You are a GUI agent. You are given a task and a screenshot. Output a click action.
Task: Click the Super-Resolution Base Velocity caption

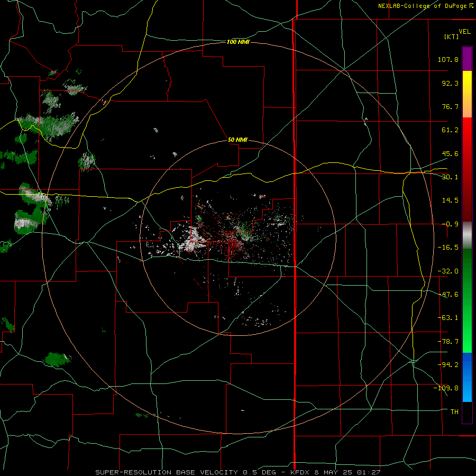point(237,472)
